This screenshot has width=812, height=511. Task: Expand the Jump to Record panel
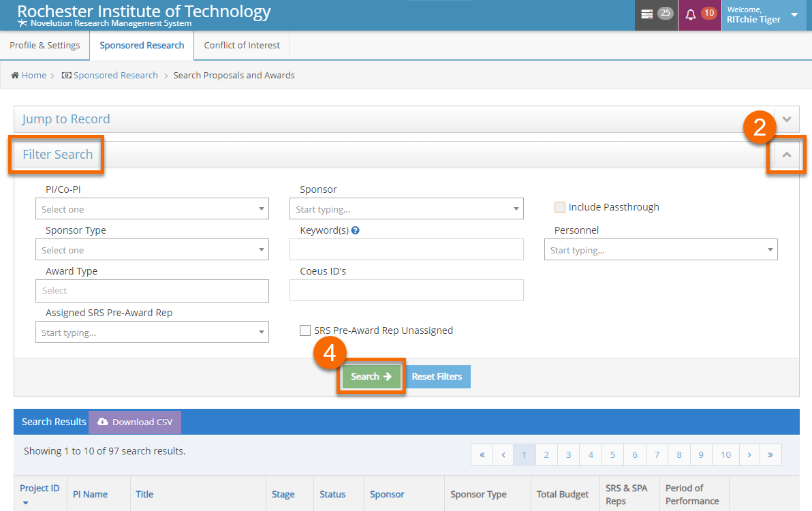pyautogui.click(x=787, y=119)
